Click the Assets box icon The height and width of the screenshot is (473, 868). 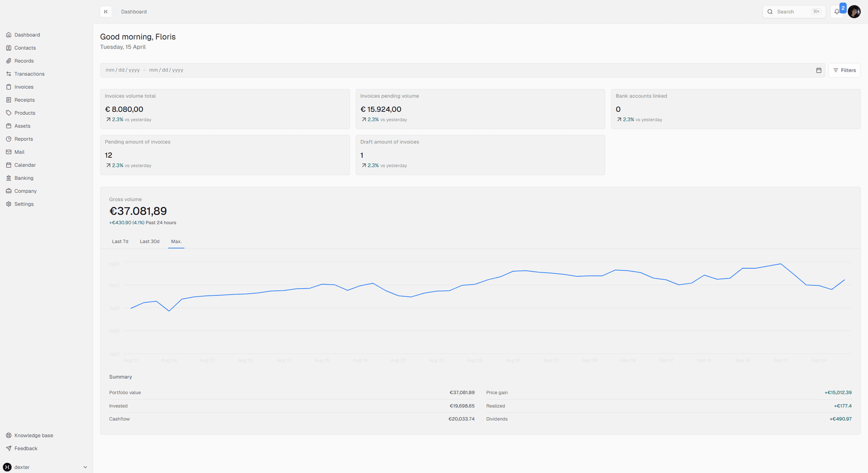(8, 126)
